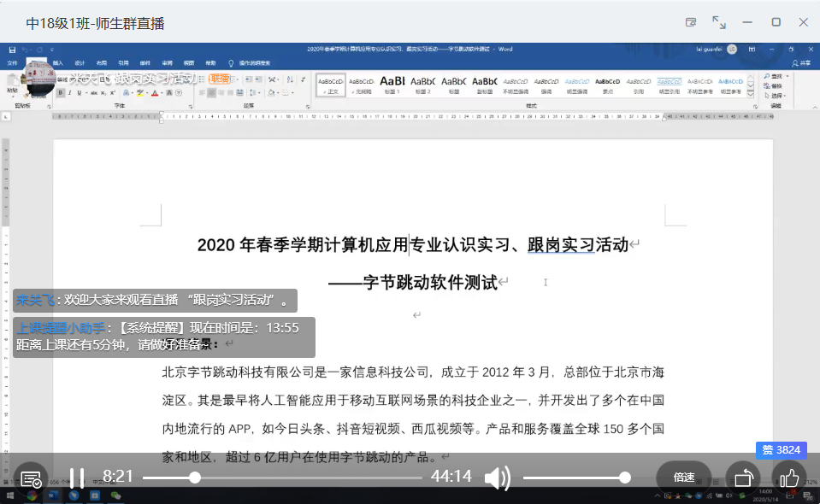This screenshot has width=820, height=504.
Task: Expand styles gallery more arrow
Action: (x=751, y=94)
